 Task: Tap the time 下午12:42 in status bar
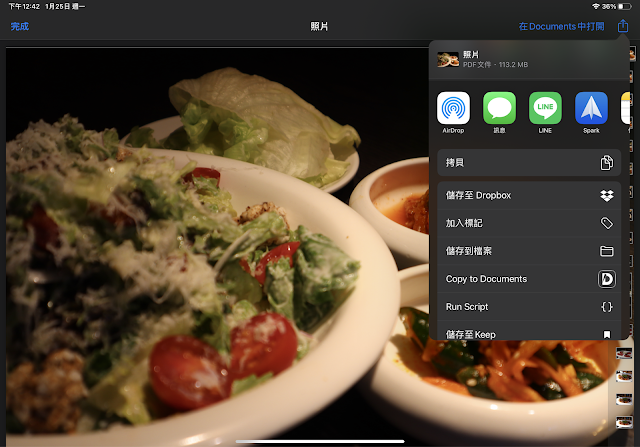coord(24,7)
